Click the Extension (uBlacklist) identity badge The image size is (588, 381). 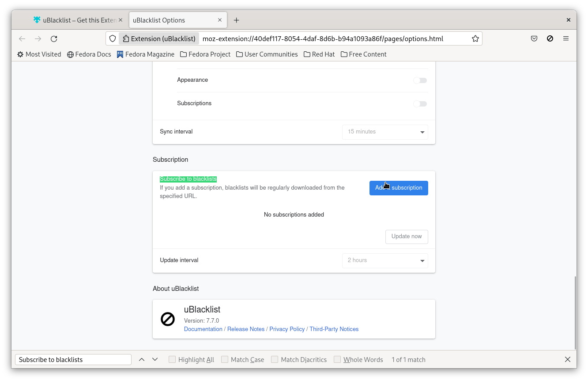tap(159, 38)
